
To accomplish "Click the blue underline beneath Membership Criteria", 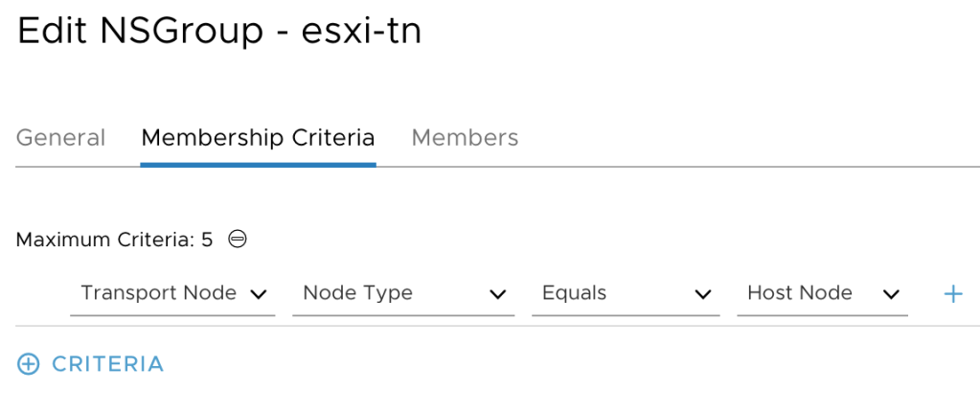I will coord(258,165).
